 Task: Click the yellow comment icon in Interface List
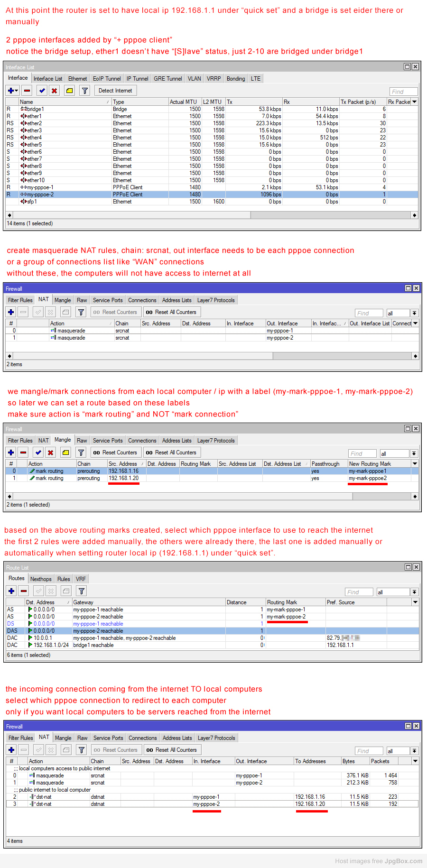coord(69,91)
